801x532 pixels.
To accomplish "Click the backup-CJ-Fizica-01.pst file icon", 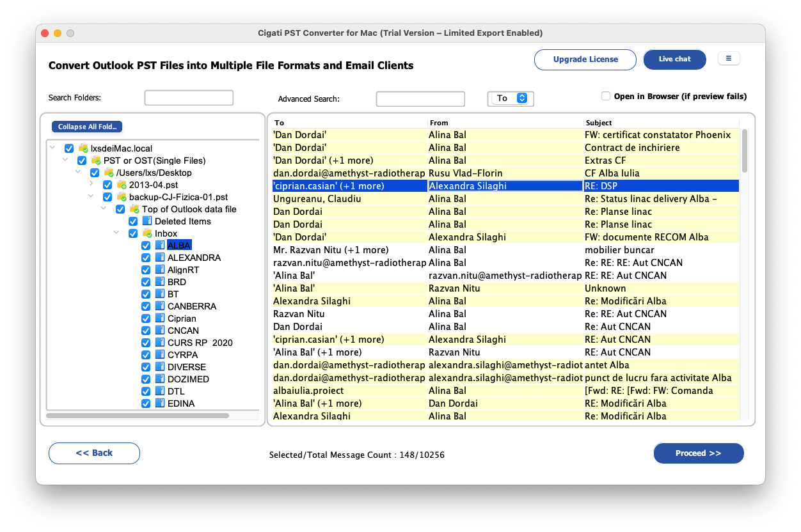I will (x=122, y=197).
